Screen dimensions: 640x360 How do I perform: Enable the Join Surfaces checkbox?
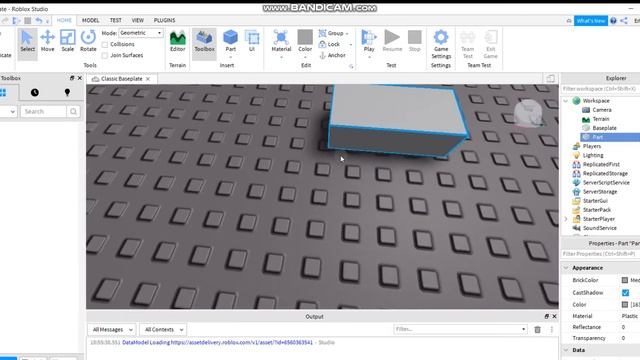(105, 56)
